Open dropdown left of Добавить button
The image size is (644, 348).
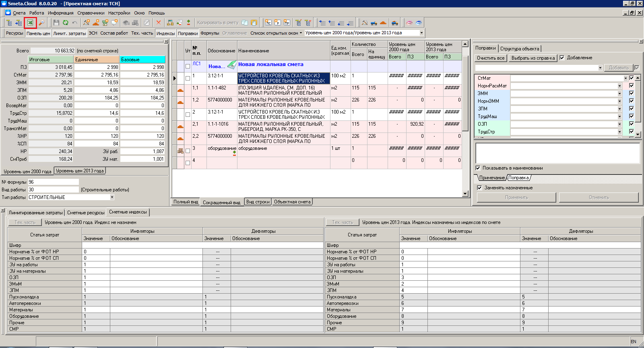tap(600, 68)
